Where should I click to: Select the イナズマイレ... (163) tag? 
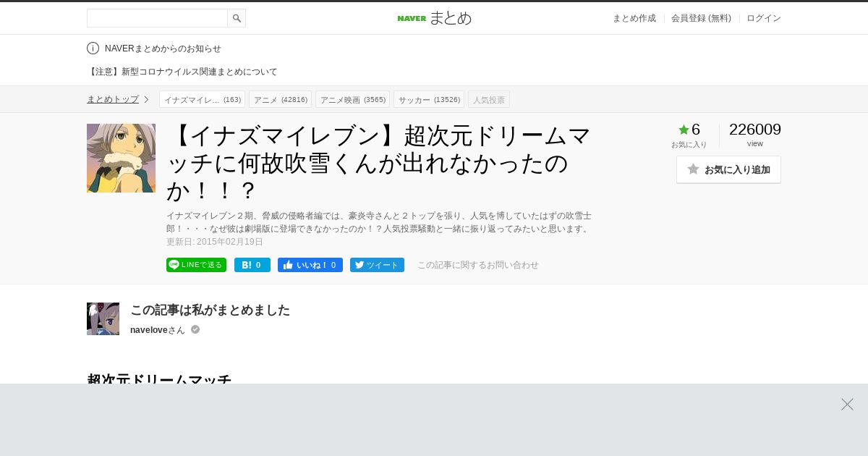coord(202,99)
